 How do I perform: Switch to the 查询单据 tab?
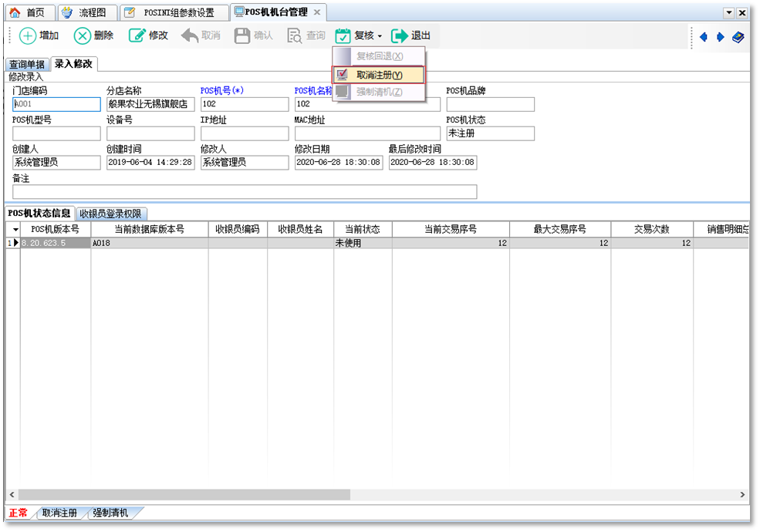pyautogui.click(x=27, y=65)
